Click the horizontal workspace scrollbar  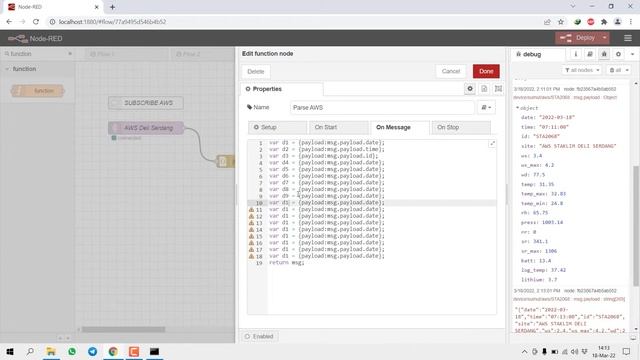click(x=123, y=329)
